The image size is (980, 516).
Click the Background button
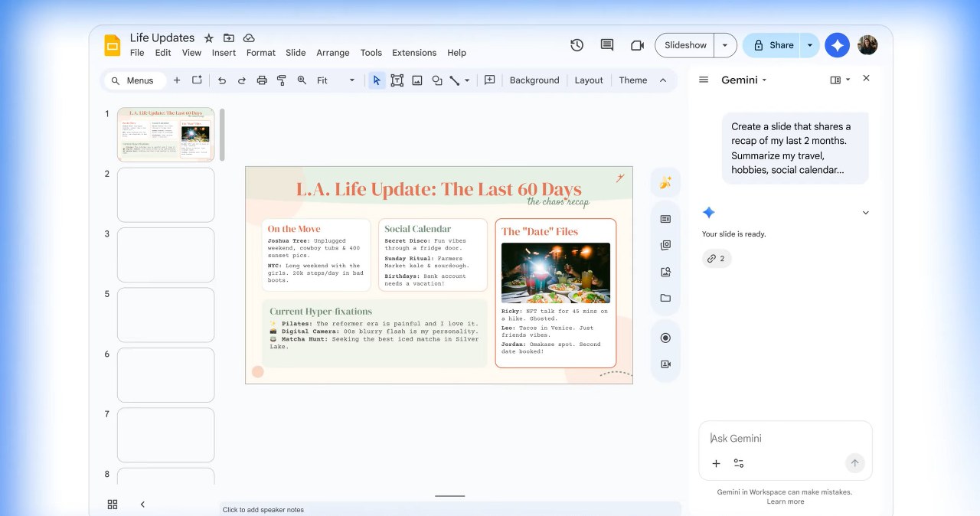(534, 80)
